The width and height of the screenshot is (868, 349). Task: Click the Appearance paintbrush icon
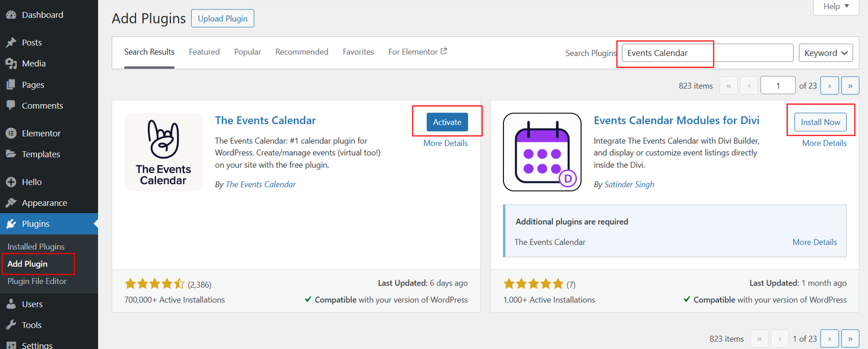11,203
